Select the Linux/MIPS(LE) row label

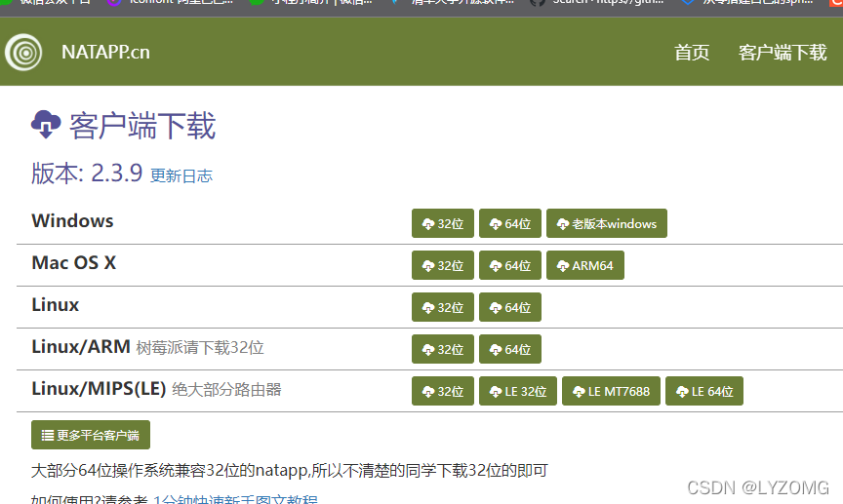coord(99,388)
